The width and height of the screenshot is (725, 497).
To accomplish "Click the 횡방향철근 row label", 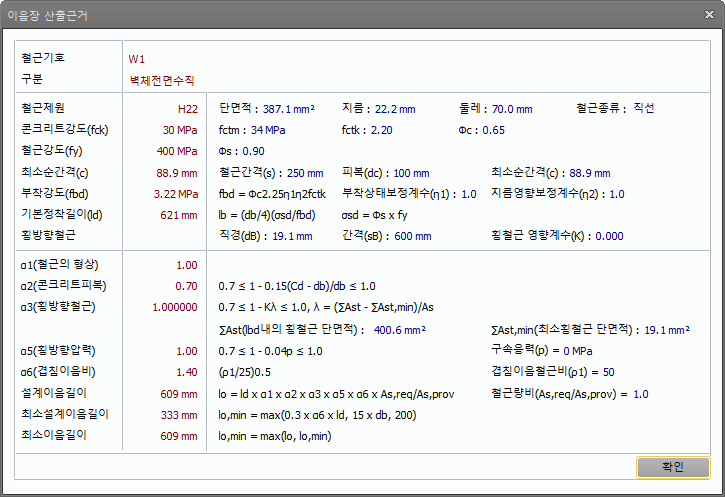I will click(48, 235).
